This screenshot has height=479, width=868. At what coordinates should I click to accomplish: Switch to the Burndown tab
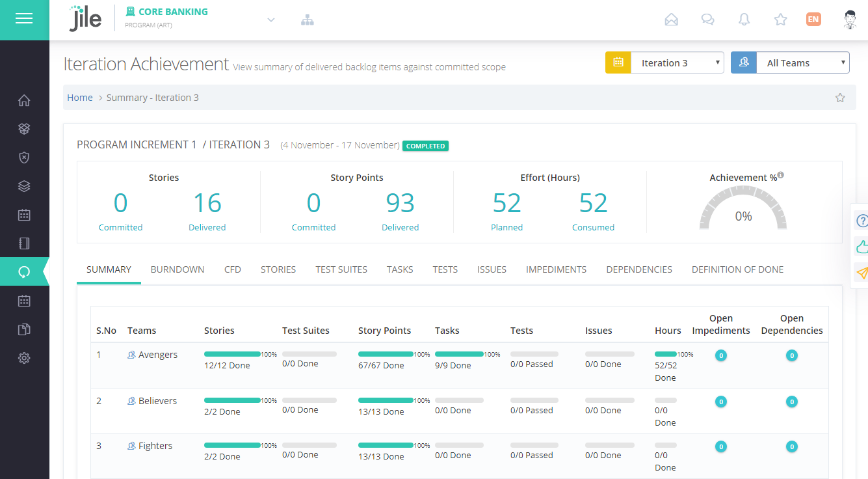pyautogui.click(x=178, y=269)
